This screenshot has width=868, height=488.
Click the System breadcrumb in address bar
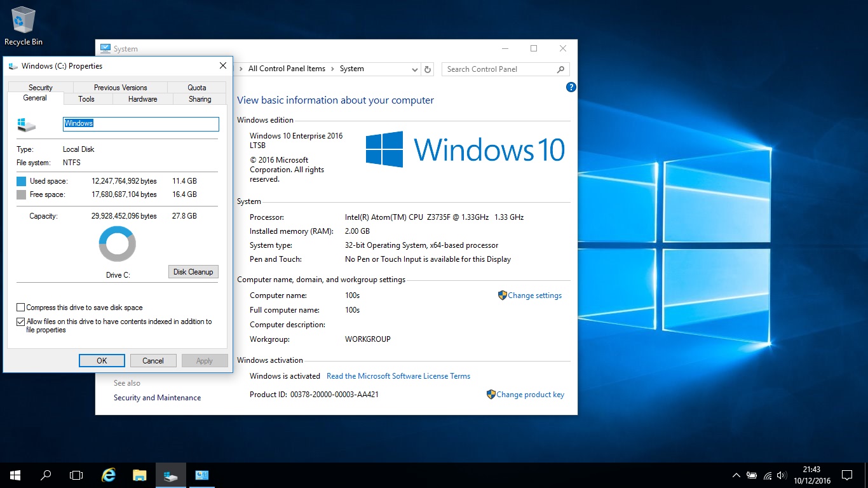[352, 69]
